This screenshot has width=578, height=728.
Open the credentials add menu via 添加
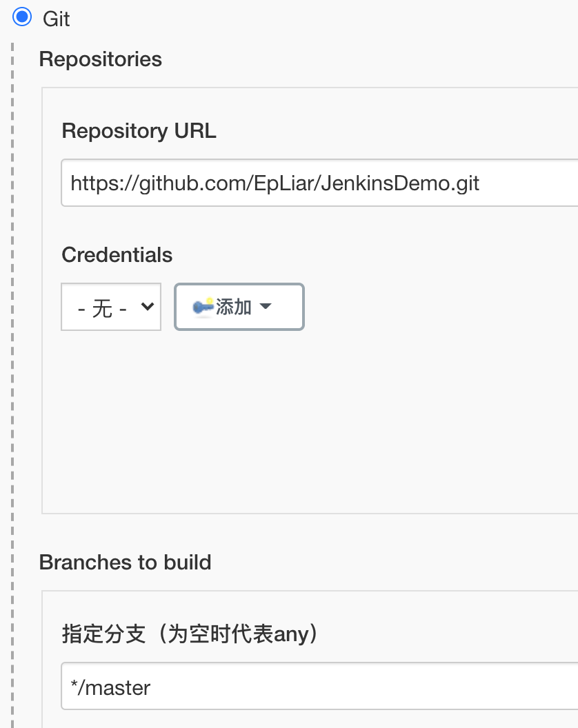pos(239,307)
